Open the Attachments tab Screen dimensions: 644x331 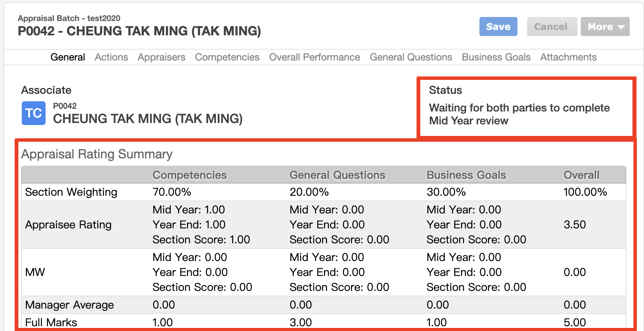[569, 57]
